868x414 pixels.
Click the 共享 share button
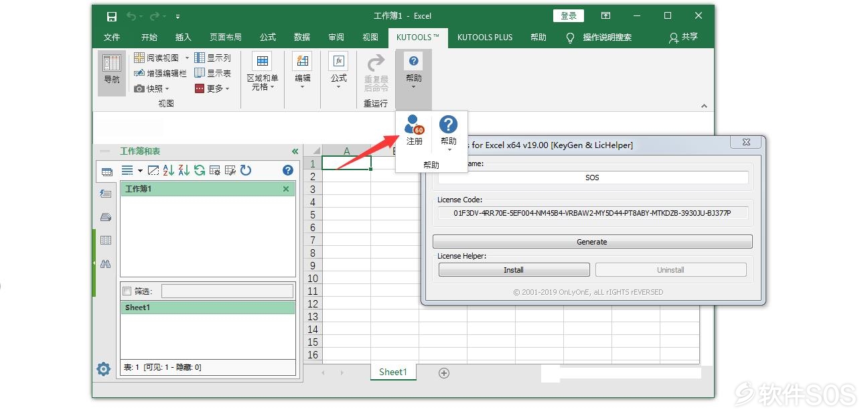(x=683, y=38)
